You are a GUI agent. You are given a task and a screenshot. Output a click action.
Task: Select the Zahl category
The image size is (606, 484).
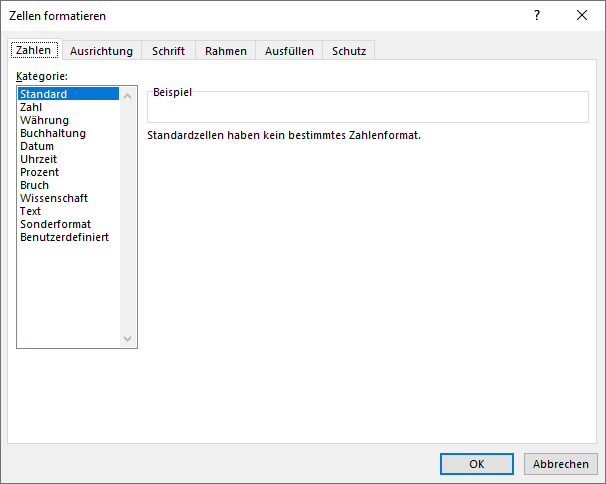pyautogui.click(x=68, y=107)
